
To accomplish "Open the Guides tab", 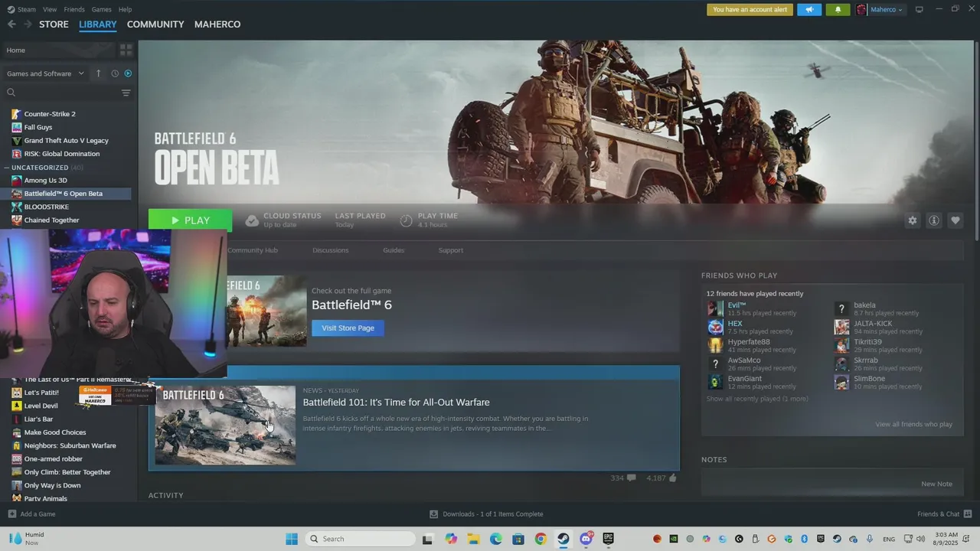I will pyautogui.click(x=394, y=250).
